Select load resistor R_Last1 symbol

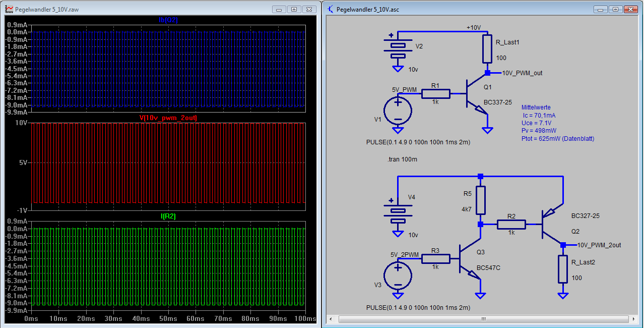[x=487, y=48]
